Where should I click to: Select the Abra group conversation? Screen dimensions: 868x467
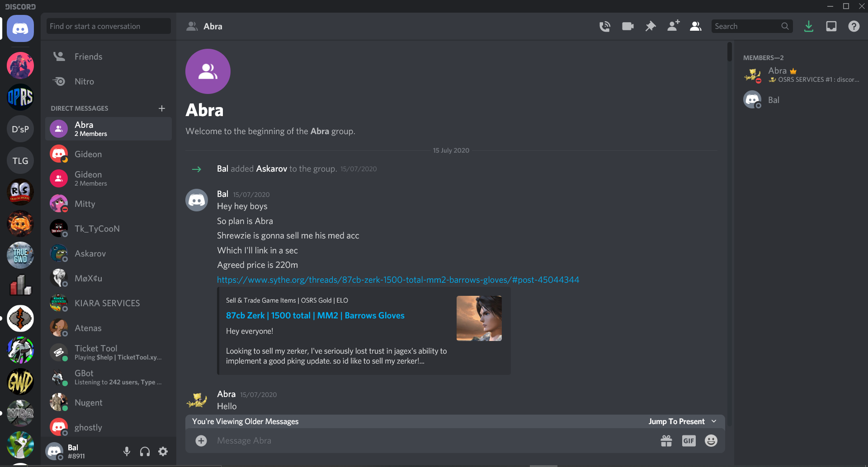(108, 129)
